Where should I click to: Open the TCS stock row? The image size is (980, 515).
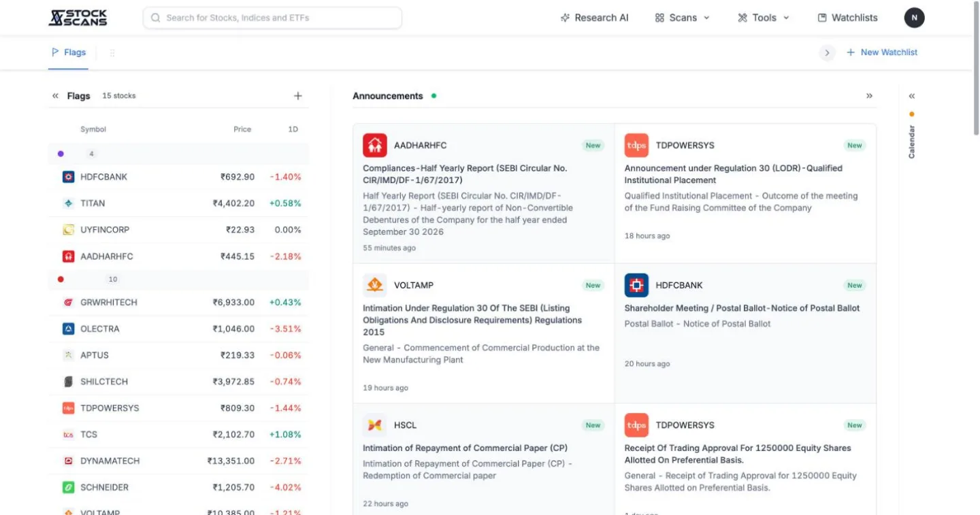tap(178, 435)
